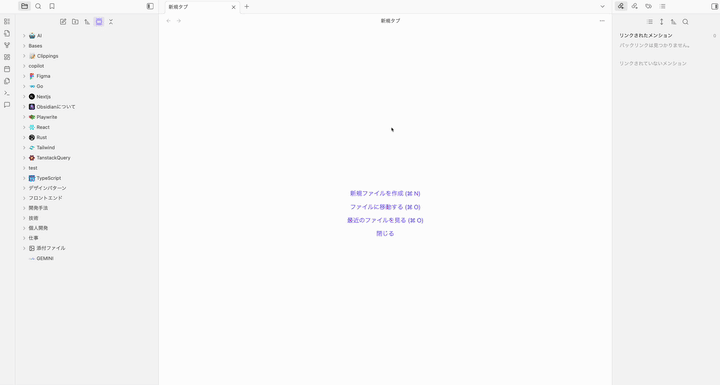This screenshot has height=385, width=720.
Task: Open the chat bubble icon in ribbon
Action: coord(7,105)
